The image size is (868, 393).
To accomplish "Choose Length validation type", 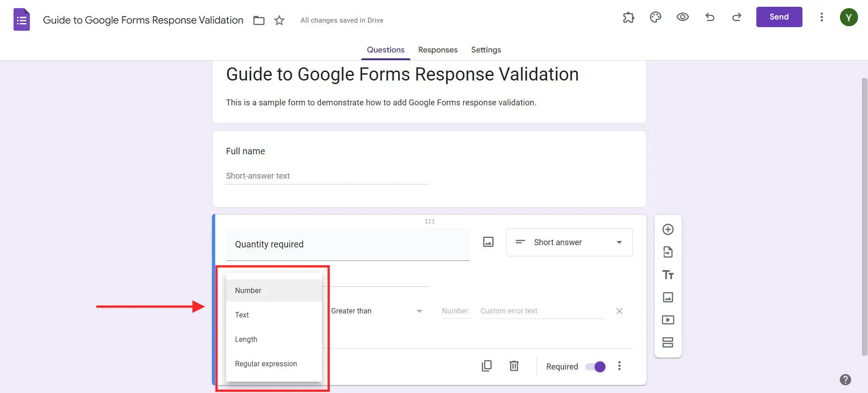I will (274, 339).
